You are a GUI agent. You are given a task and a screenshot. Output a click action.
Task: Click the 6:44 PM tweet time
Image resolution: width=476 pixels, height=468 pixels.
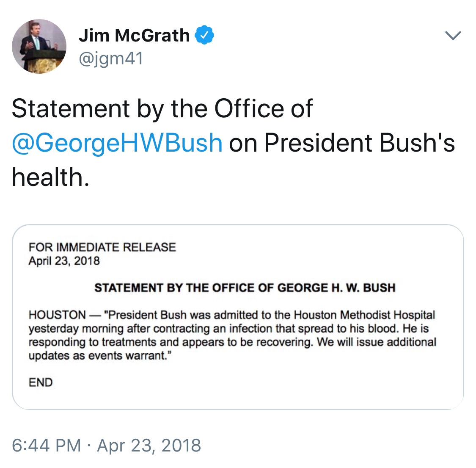point(47,446)
